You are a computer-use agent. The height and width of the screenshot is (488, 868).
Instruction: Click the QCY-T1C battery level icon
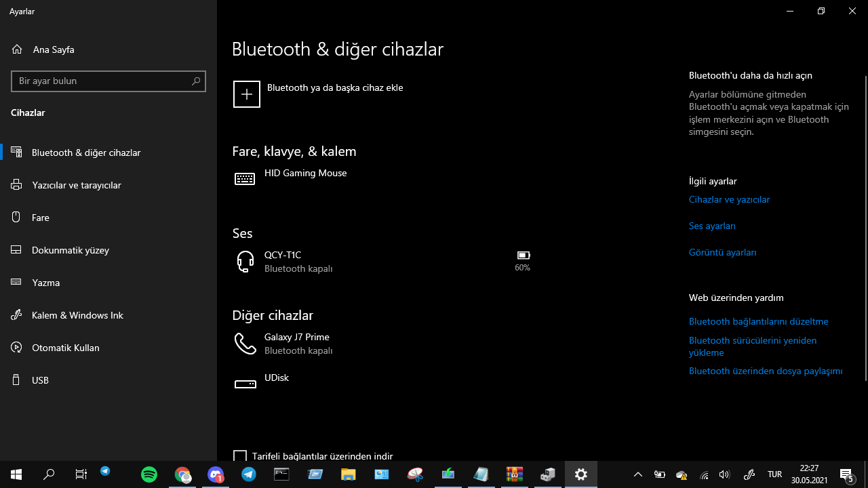point(524,256)
